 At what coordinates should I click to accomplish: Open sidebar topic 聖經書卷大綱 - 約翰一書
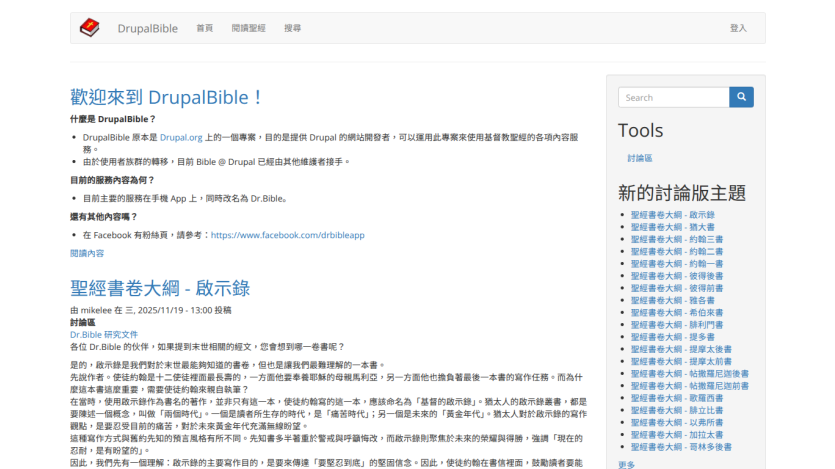(677, 264)
